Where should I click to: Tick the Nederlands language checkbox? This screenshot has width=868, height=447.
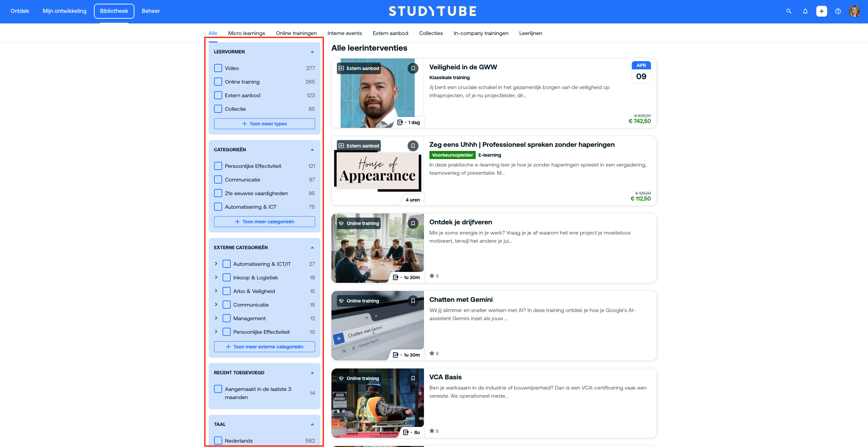click(218, 441)
